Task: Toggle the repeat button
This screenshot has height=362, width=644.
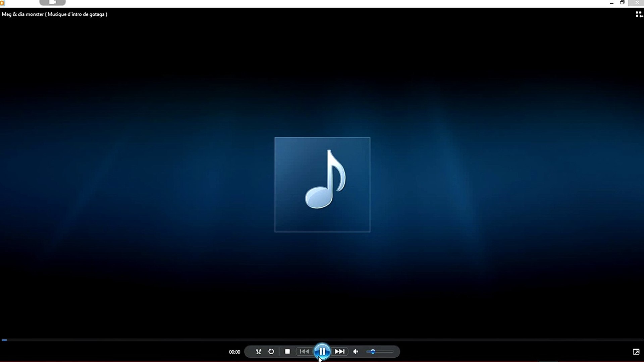Action: coord(271,351)
